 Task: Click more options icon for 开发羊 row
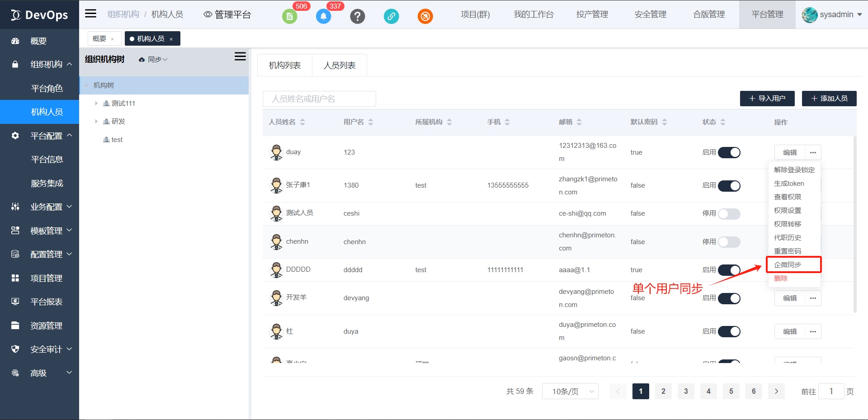click(813, 298)
